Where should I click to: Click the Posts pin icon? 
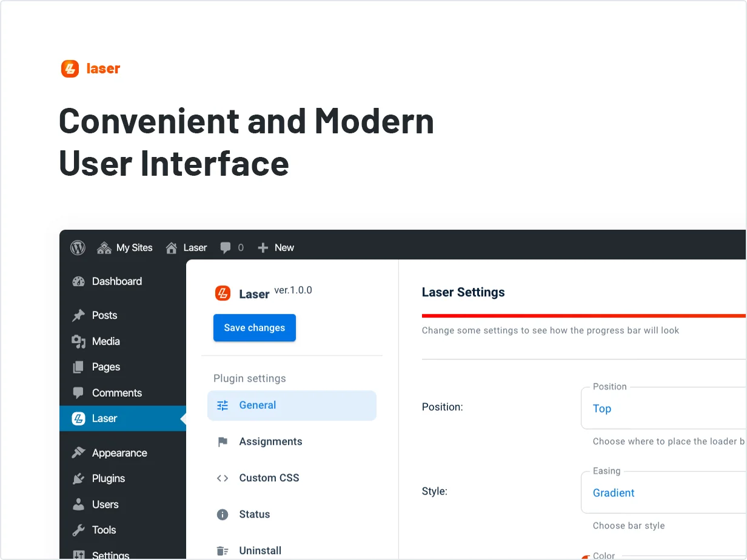pos(78,315)
